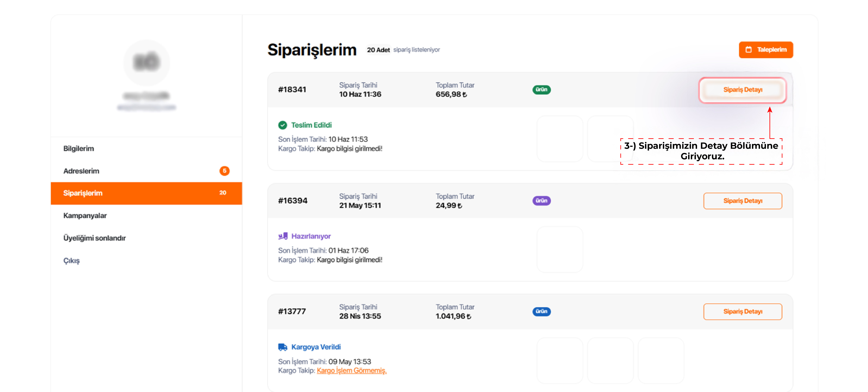Click Çıkış to log out
Viewport: 868px width, 392px height.
[x=146, y=260]
